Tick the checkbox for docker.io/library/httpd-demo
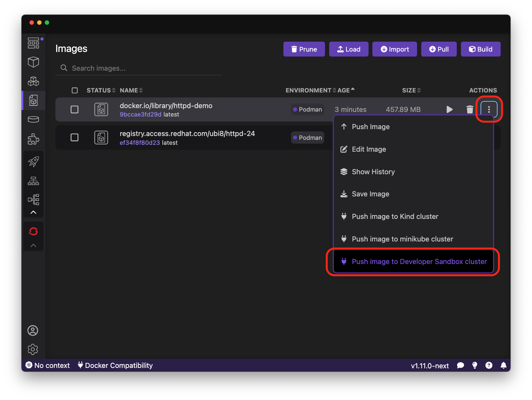This screenshot has height=400, width=532. [x=74, y=110]
